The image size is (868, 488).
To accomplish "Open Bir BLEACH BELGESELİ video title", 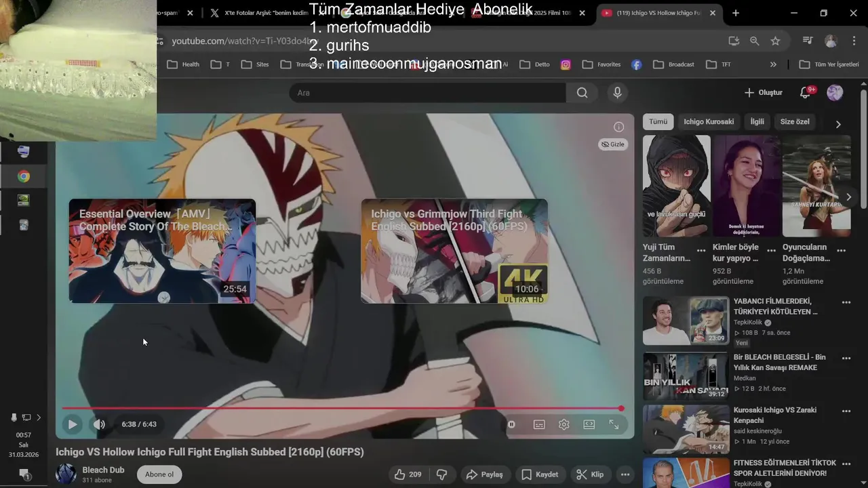I will (x=779, y=363).
